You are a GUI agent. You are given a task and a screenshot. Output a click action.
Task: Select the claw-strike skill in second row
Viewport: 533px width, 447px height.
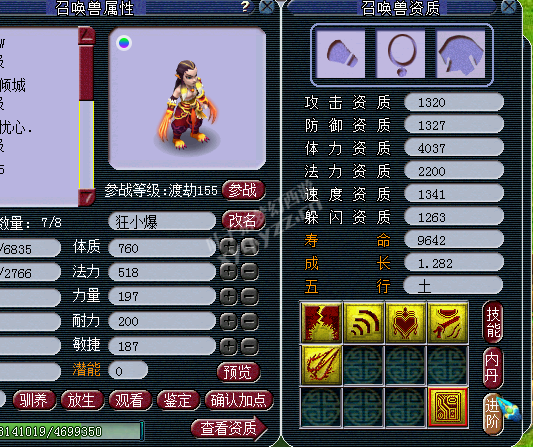[321, 365]
